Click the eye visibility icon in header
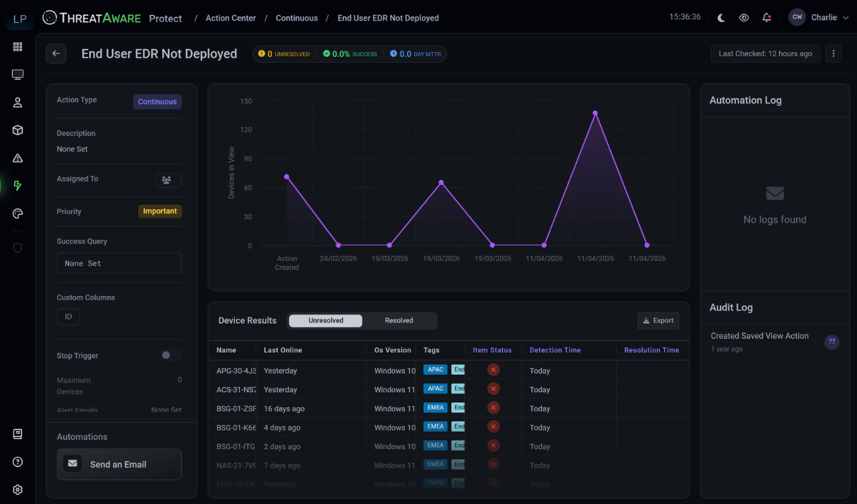Screen dimensions: 857x504 [744, 18]
